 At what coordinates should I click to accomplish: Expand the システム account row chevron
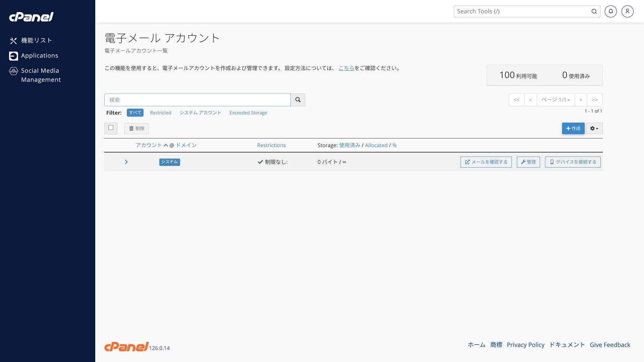[x=126, y=162]
